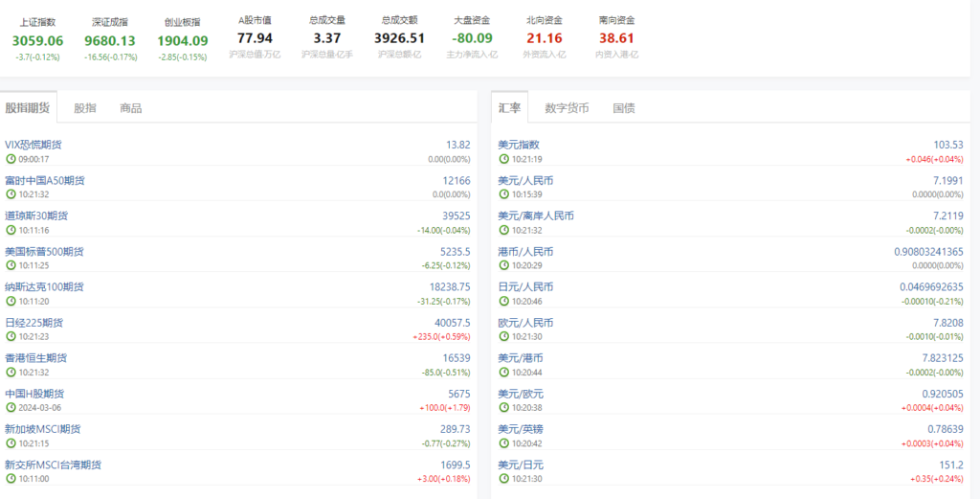This screenshot has width=980, height=499.
Task: Click the clock icon under 中国H股期货
Action: [x=11, y=408]
